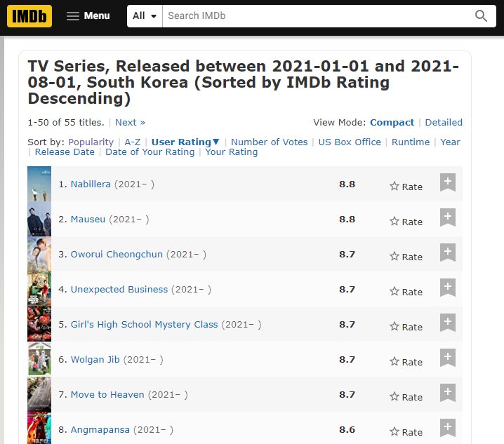
Task: Rate Wolgan Jib with star icon
Action: click(406, 362)
